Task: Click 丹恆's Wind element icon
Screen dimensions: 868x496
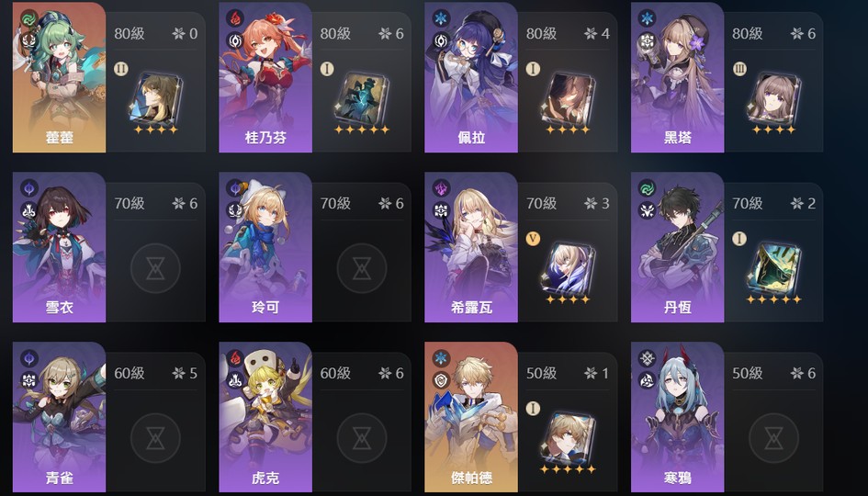Action: click(648, 188)
